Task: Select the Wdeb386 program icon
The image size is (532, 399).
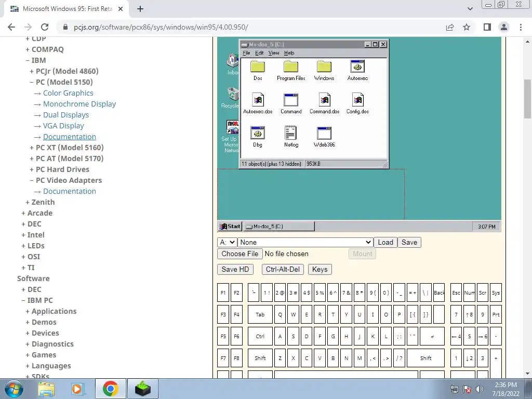Action: (x=324, y=133)
